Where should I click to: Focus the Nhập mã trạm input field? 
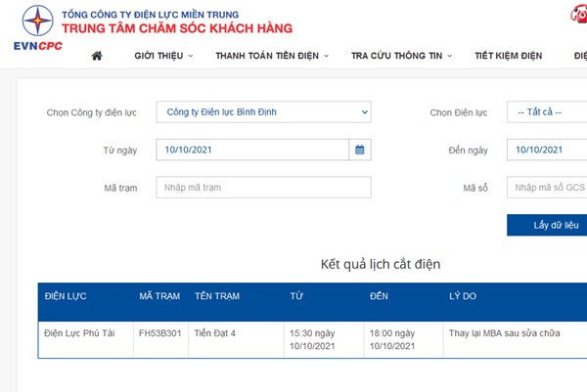(263, 188)
